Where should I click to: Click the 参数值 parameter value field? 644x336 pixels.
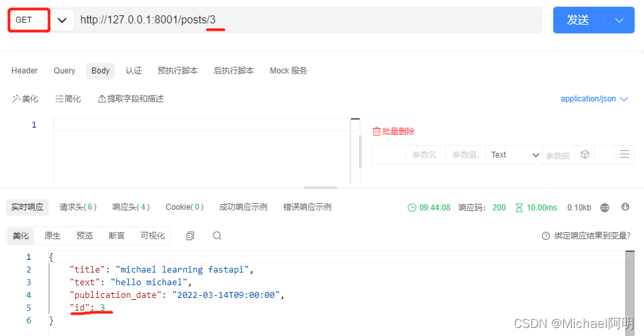[x=465, y=155]
